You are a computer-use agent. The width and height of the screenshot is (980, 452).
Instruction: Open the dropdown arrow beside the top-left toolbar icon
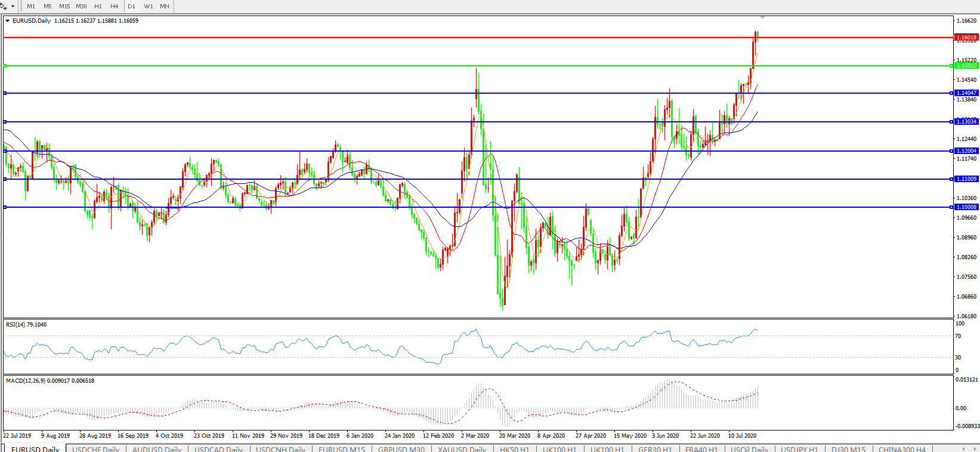(13, 7)
